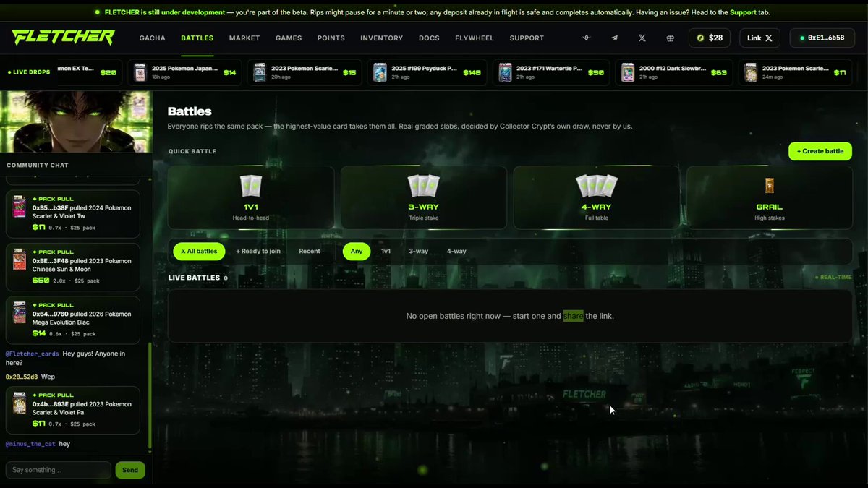
Task: Go to SUPPORT in the navigation bar
Action: [527, 38]
